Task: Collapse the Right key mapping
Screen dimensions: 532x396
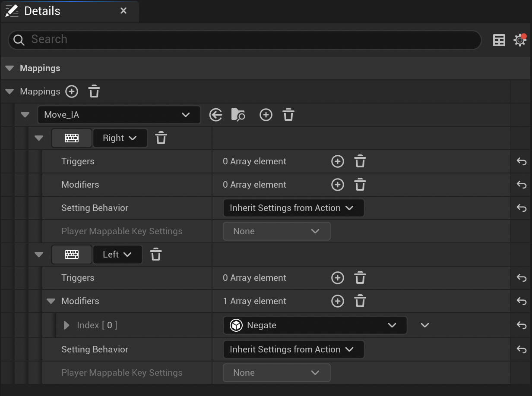Action: click(x=39, y=138)
